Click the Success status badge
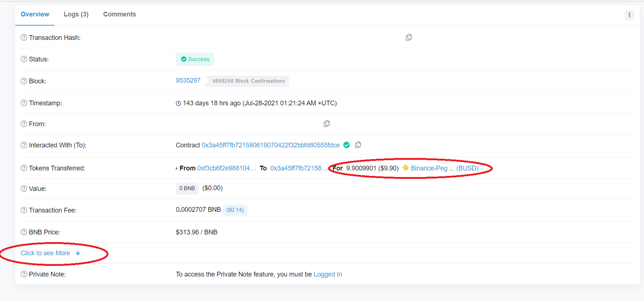The height and width of the screenshot is (301, 644). [195, 59]
